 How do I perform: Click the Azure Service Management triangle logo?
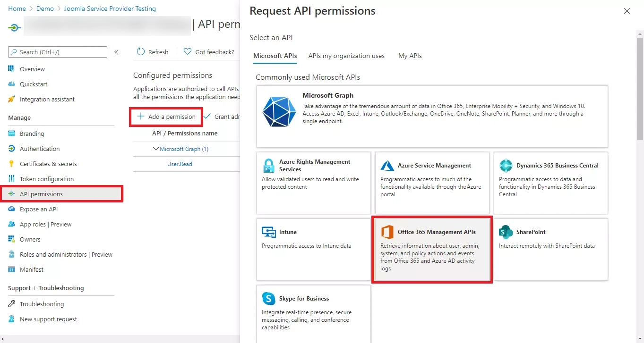tap(387, 166)
